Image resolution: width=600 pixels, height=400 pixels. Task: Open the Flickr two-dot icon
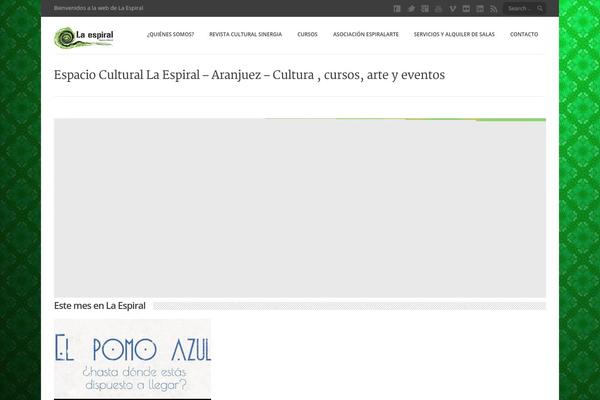point(466,8)
